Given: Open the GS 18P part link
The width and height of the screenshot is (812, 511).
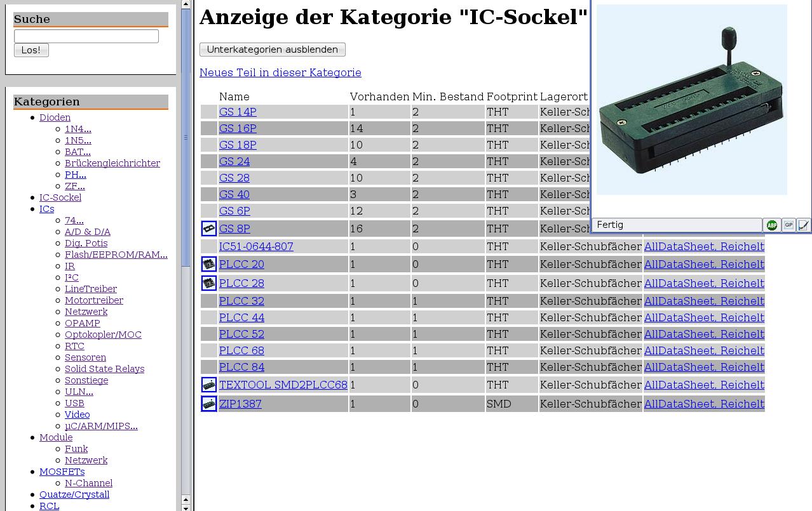Looking at the screenshot, I should [x=238, y=145].
